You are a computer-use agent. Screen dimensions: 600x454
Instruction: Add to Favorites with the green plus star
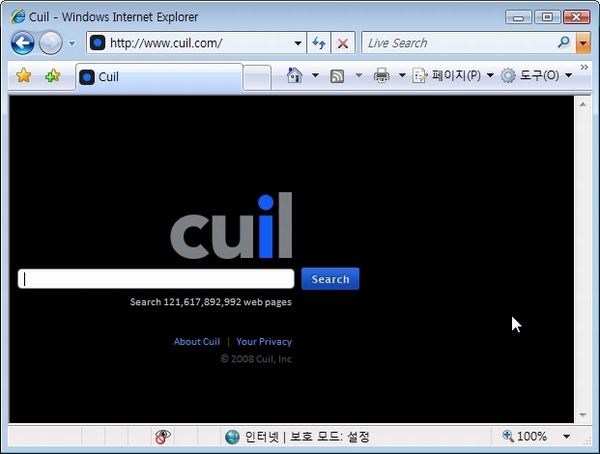[x=52, y=75]
